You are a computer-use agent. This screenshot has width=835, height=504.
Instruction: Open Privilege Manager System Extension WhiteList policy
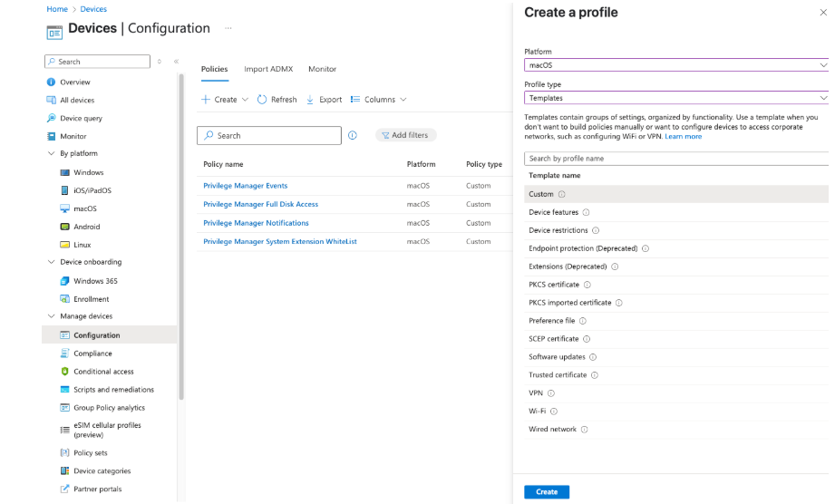tap(279, 242)
